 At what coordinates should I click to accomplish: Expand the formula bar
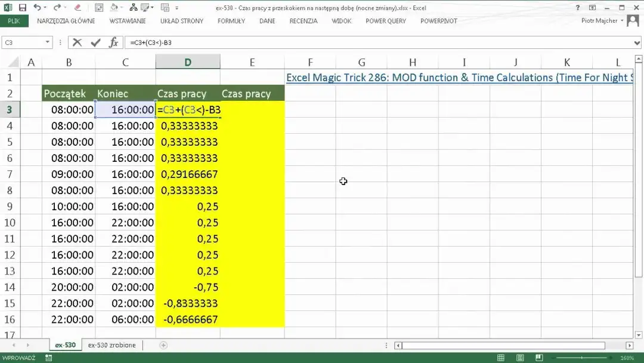click(x=637, y=43)
